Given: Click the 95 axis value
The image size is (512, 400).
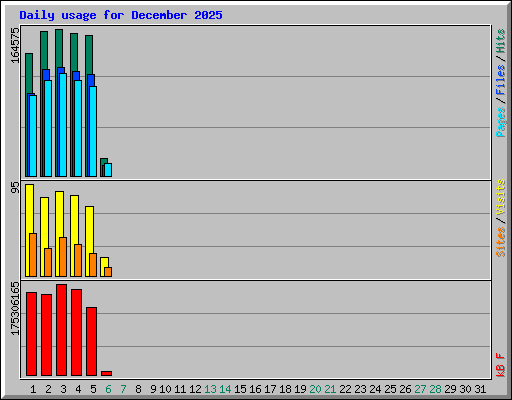Looking at the screenshot, I should pyautogui.click(x=15, y=187).
